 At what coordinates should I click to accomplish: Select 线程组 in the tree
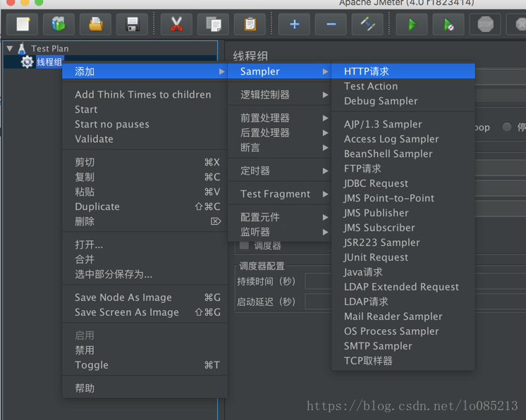pyautogui.click(x=49, y=62)
